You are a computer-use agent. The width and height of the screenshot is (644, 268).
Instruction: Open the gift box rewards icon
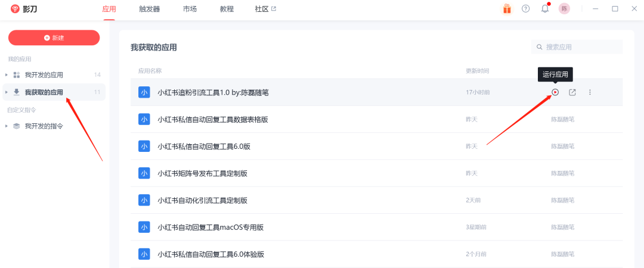[507, 8]
